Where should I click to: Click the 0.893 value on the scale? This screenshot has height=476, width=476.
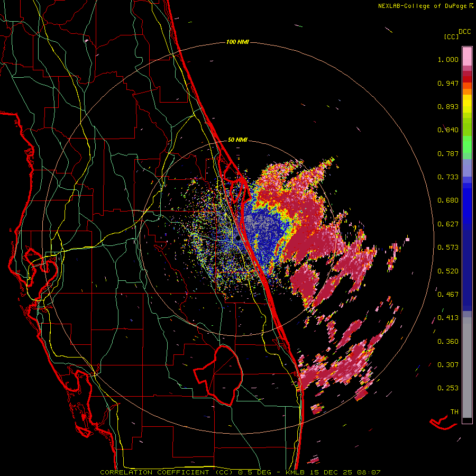point(448,106)
